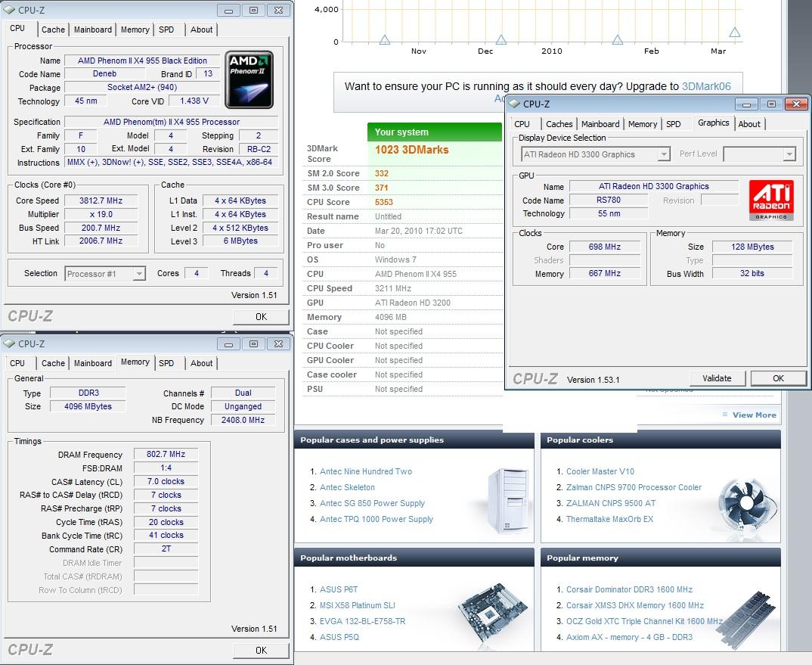Click the DRAM Frequency value 802.7 MHz
Image resolution: width=812 pixels, height=665 pixels.
coord(166,454)
